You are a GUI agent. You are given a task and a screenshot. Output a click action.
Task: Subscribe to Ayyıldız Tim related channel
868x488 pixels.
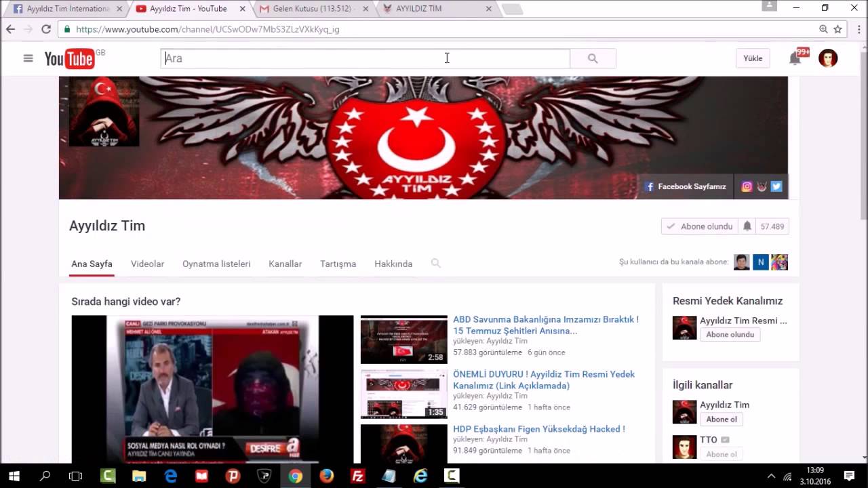721,419
